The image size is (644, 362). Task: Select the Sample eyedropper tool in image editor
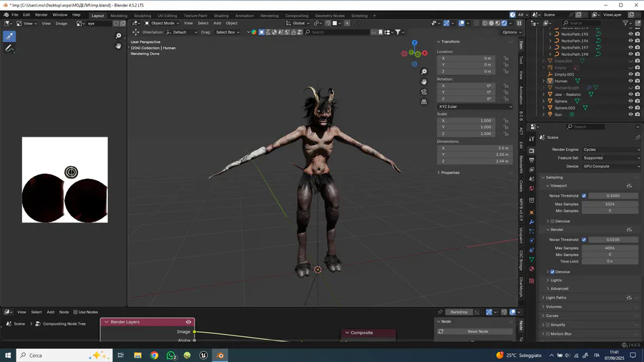tap(9, 36)
